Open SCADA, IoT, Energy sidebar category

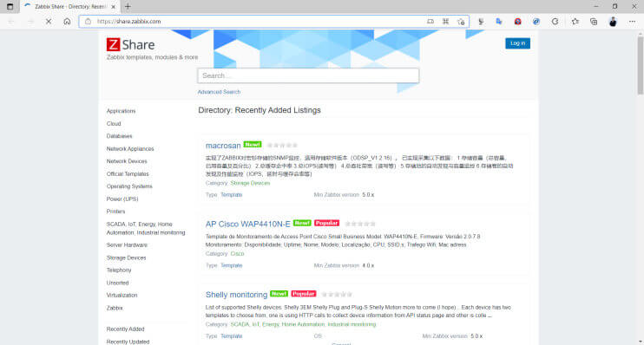pos(146,229)
